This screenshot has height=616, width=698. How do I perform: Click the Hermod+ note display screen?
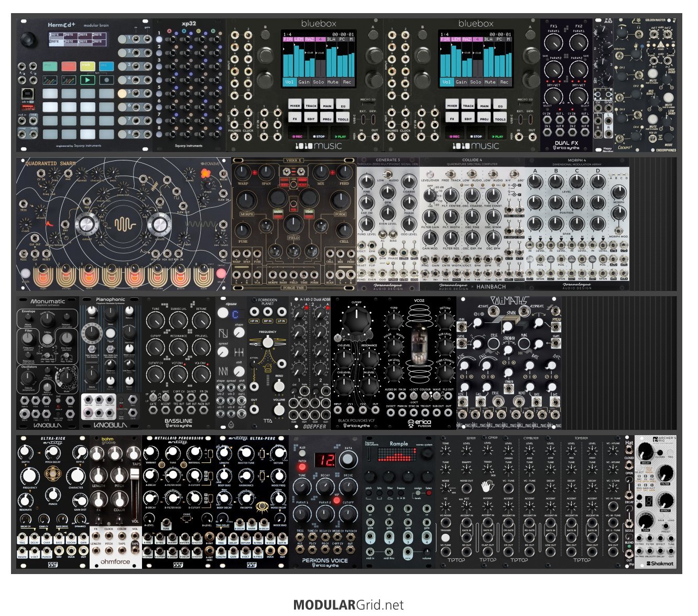coord(77,39)
